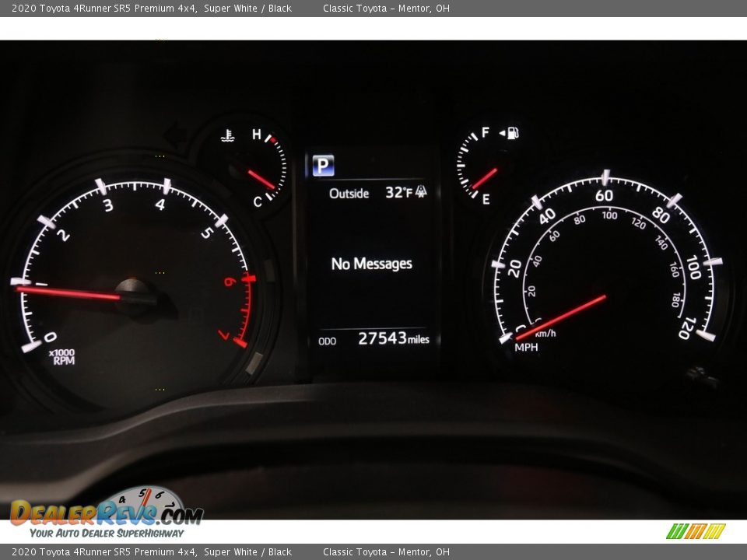This screenshot has height=560, width=747.
Task: Click Classic Toyota – Mentor, OH in header
Action: click(386, 9)
